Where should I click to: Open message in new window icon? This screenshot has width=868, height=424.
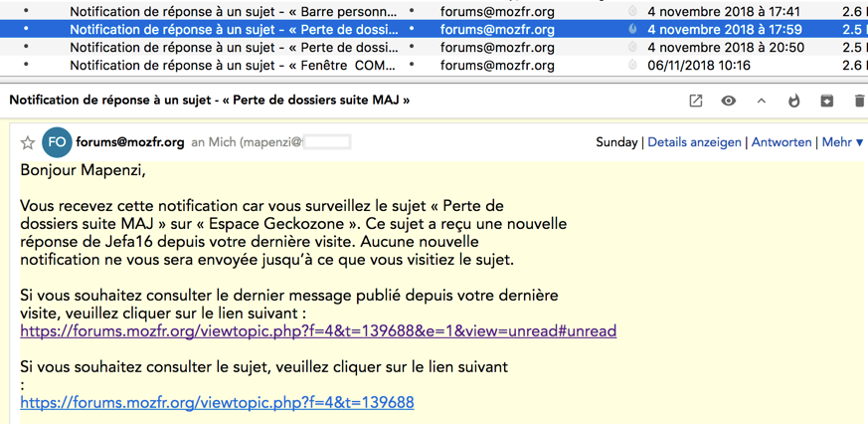(696, 101)
